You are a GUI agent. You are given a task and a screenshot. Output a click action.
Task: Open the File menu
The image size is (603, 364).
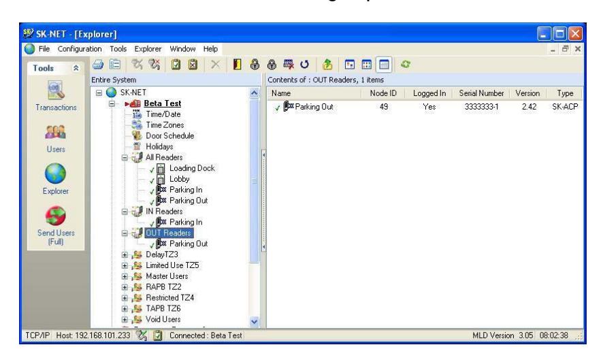click(44, 49)
